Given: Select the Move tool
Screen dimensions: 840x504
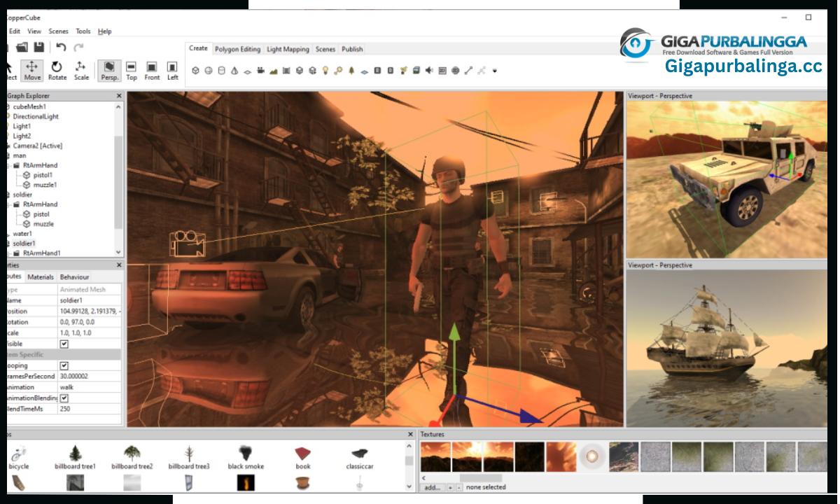Looking at the screenshot, I should click(32, 70).
